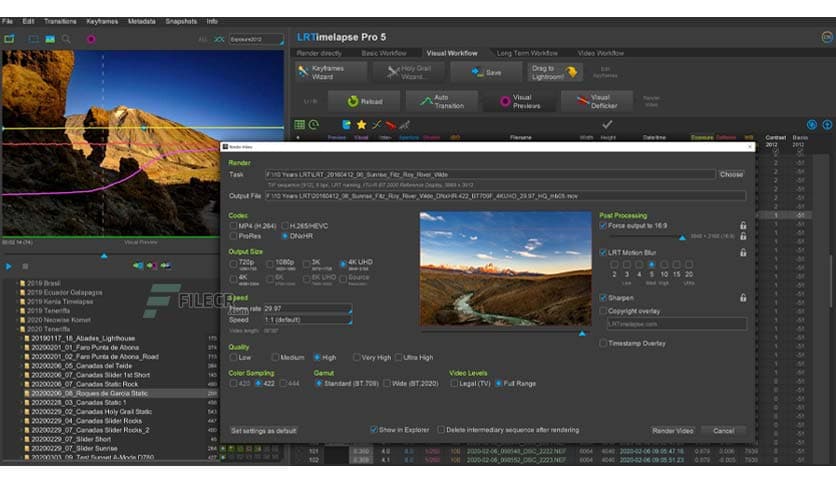This screenshot has width=836, height=484.
Task: Open the File menu
Action: 7,21
